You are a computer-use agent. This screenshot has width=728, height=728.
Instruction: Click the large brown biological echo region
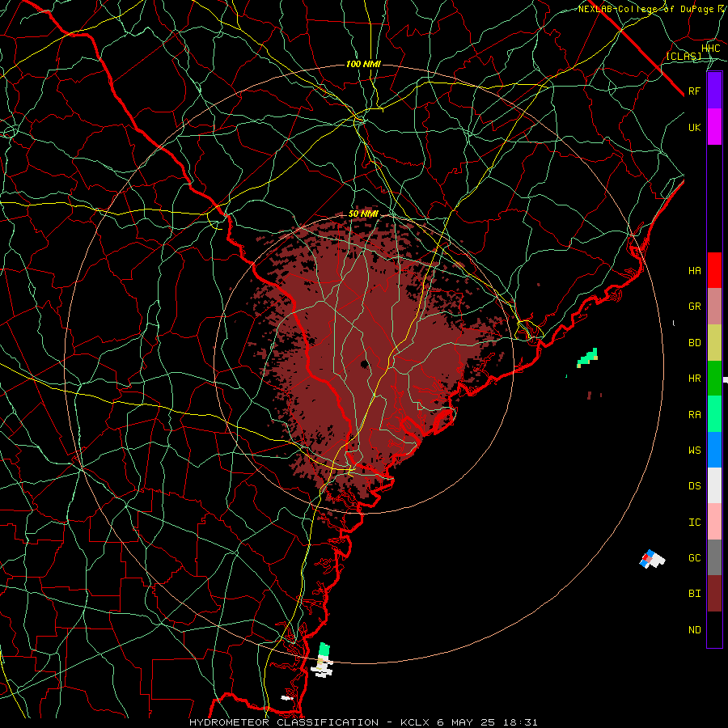[371, 353]
